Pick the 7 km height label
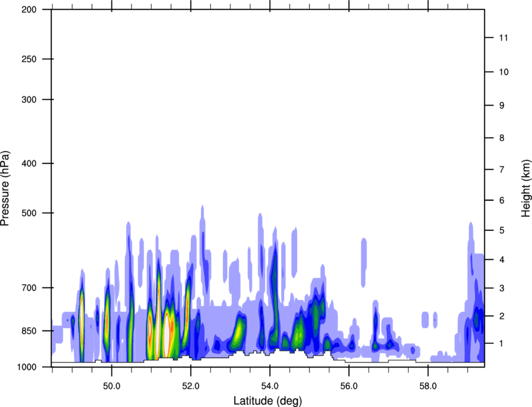Viewport: 532px width, 407px height. (502, 170)
